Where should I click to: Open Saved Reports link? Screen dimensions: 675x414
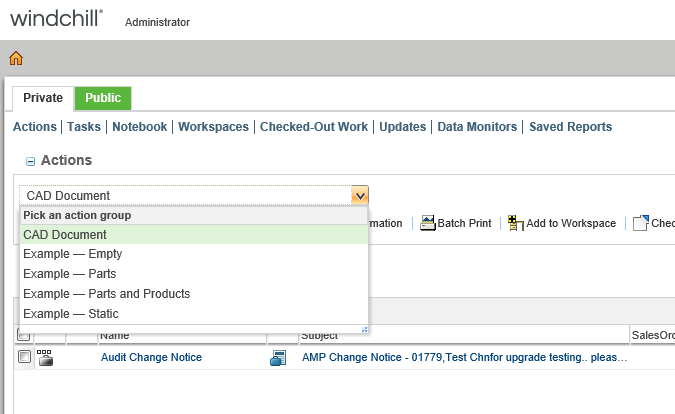(x=570, y=127)
